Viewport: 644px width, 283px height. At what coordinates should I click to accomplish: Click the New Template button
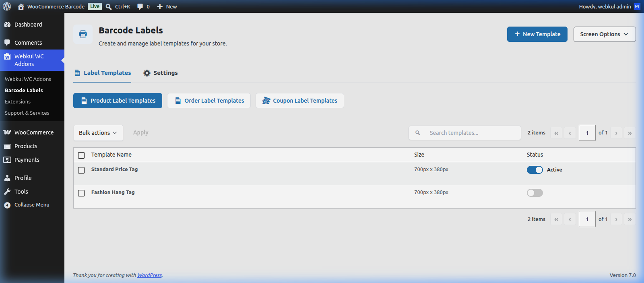pos(537,34)
